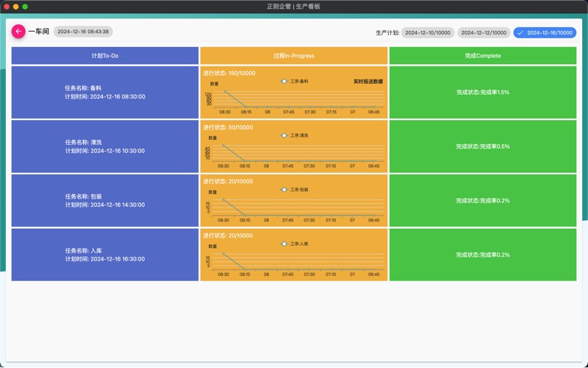
Task: Click the 08:30 data point in 备料 chart
Action: [224, 91]
